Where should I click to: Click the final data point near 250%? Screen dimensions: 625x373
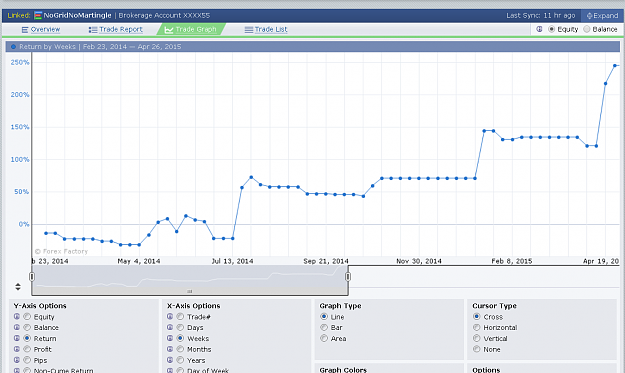(615, 65)
